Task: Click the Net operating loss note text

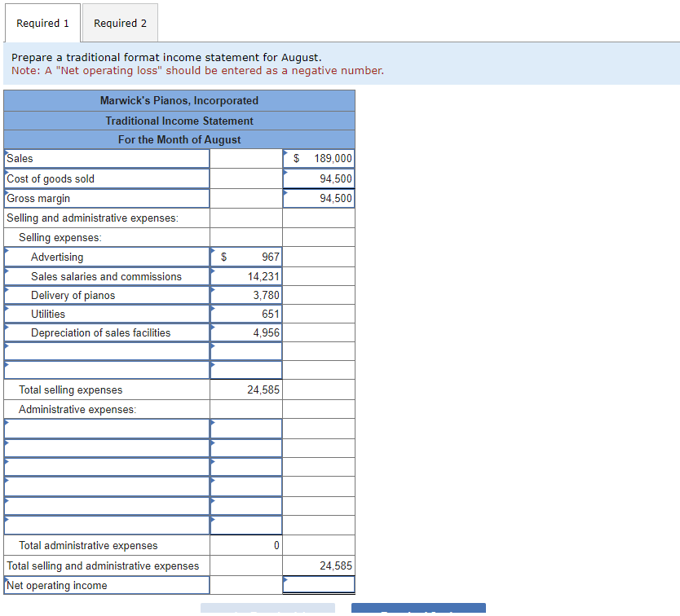Action: 198,71
